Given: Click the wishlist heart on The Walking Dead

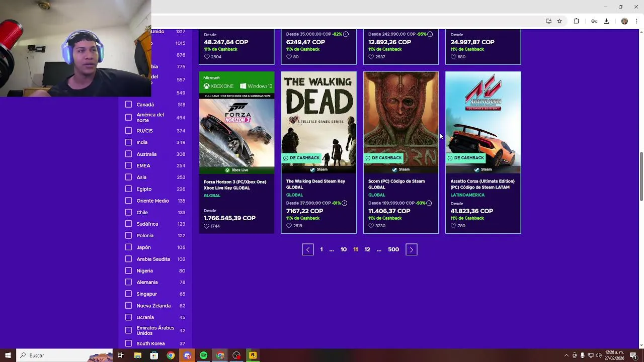Looking at the screenshot, I should tap(289, 226).
